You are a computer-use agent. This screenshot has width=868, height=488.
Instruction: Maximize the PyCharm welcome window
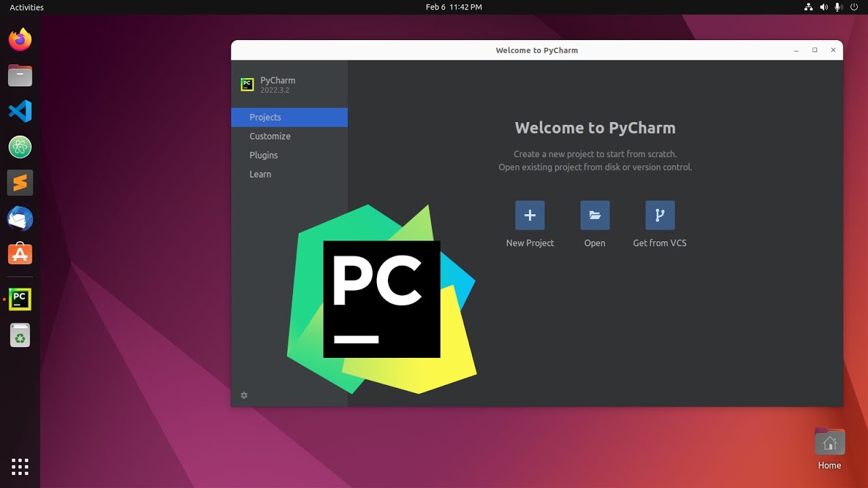click(x=814, y=50)
